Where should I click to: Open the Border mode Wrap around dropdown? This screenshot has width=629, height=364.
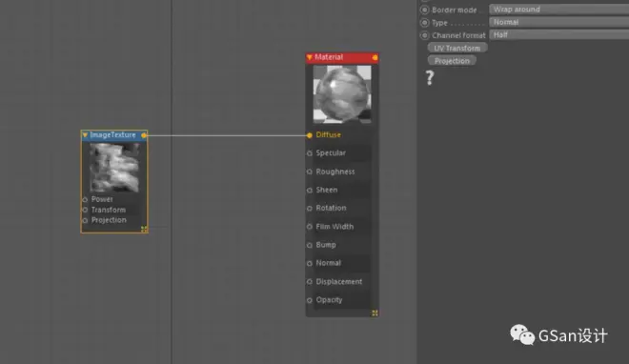click(x=558, y=10)
